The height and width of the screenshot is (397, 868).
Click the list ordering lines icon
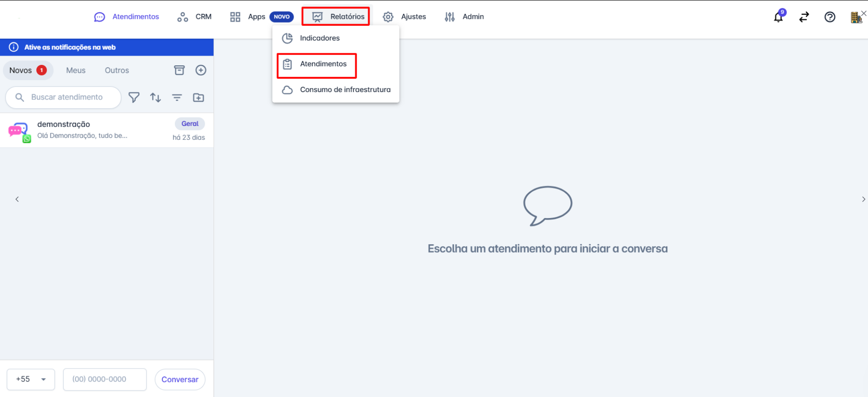click(x=177, y=98)
